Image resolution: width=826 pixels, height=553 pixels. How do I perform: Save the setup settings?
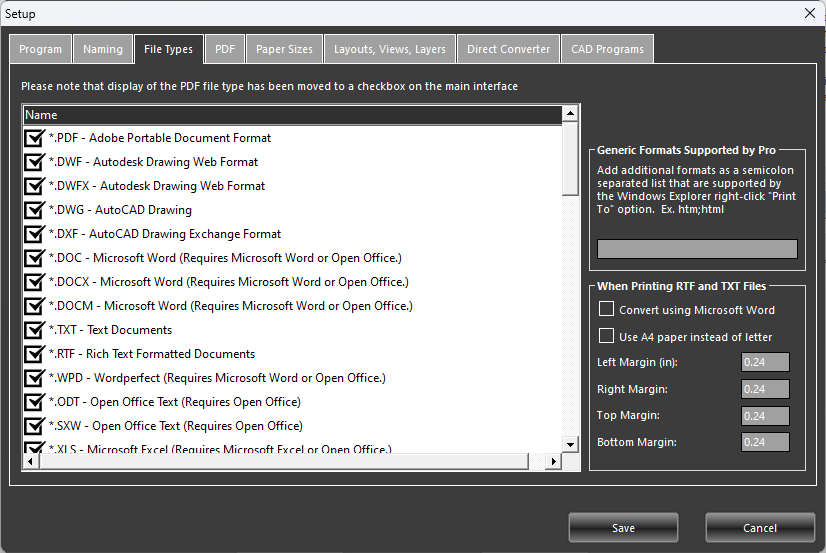tap(623, 528)
